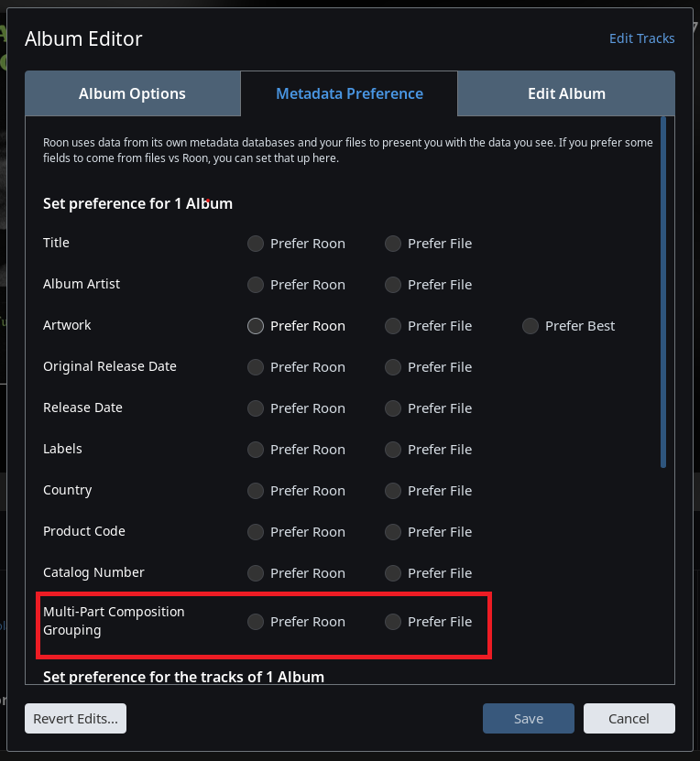Choose Prefer Roon for Catalog Number
The width and height of the screenshot is (700, 761).
(256, 573)
